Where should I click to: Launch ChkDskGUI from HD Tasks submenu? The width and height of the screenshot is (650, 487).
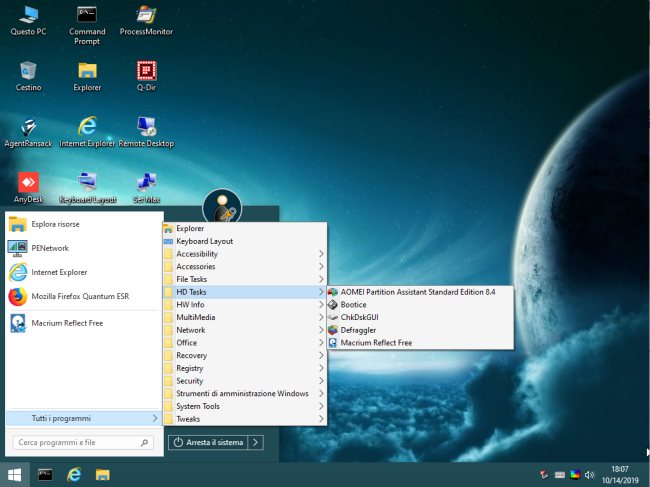tap(420, 317)
